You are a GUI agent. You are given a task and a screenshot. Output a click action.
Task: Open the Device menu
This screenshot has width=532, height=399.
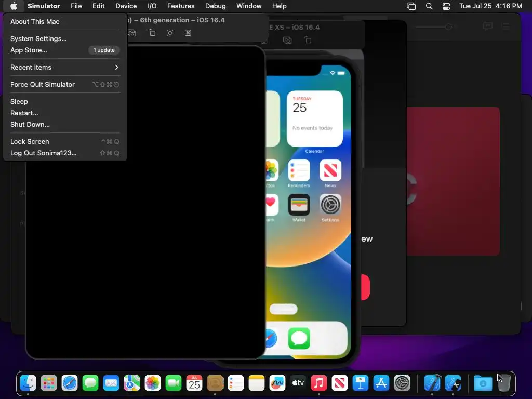[x=126, y=6]
